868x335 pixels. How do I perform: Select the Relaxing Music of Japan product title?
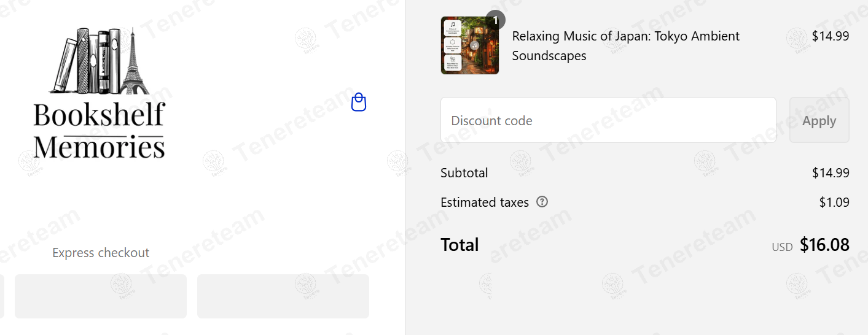click(x=626, y=46)
